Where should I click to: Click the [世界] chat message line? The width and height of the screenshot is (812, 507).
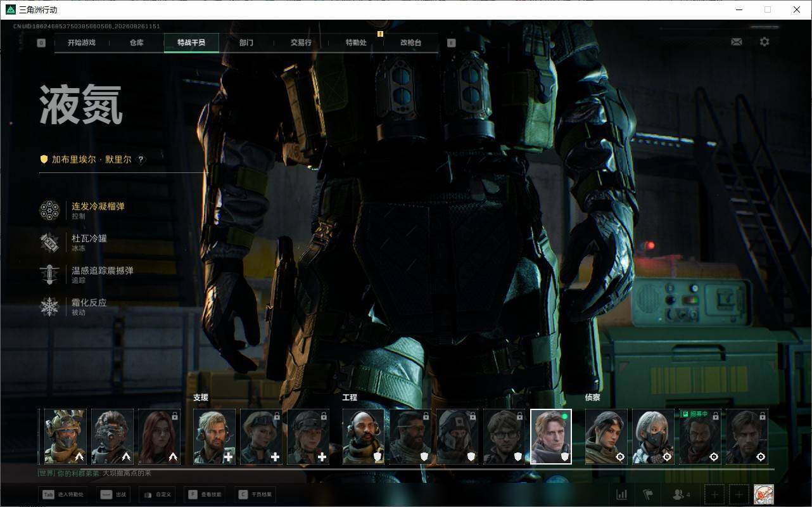94,473
